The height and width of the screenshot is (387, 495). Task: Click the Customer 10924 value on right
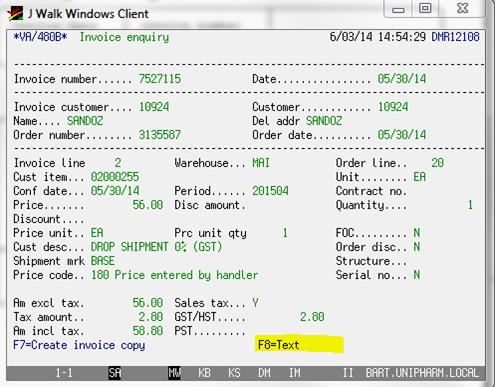393,107
